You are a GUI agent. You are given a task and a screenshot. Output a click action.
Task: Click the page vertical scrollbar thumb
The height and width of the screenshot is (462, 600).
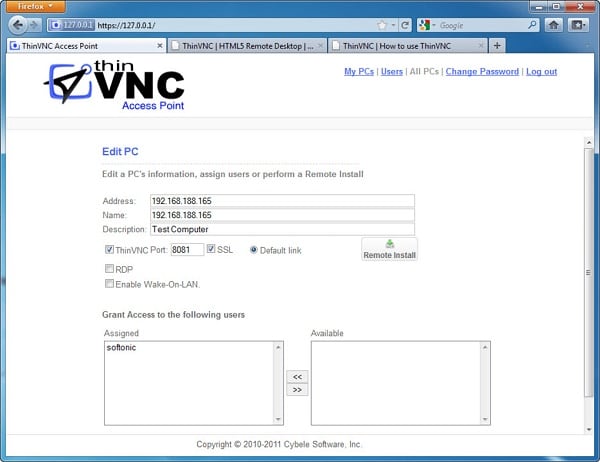589,273
